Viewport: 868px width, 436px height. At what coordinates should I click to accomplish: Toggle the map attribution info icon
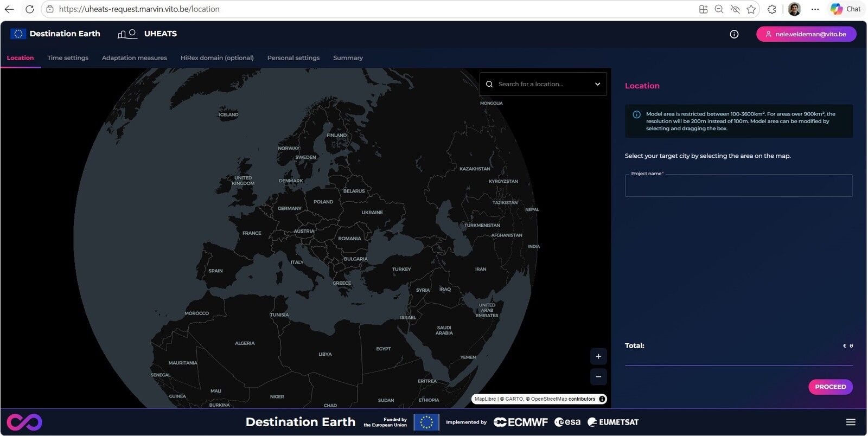602,399
